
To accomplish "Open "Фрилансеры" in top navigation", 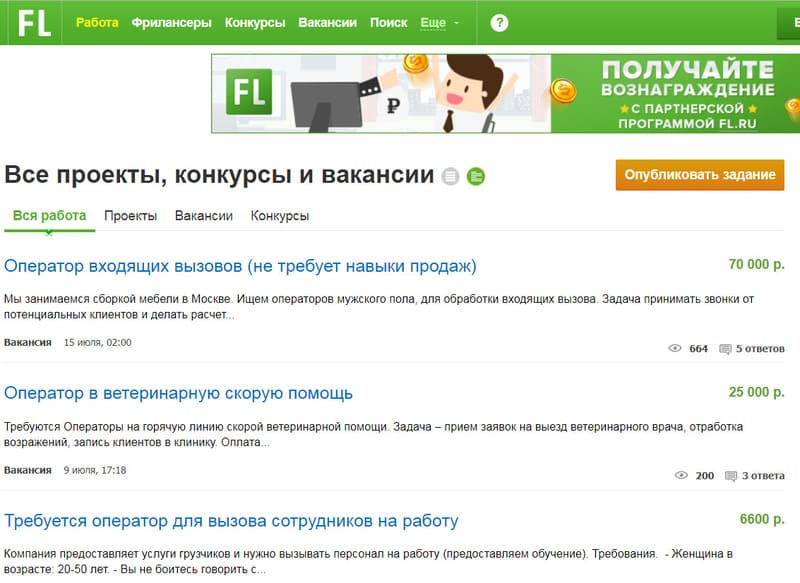I will (171, 22).
